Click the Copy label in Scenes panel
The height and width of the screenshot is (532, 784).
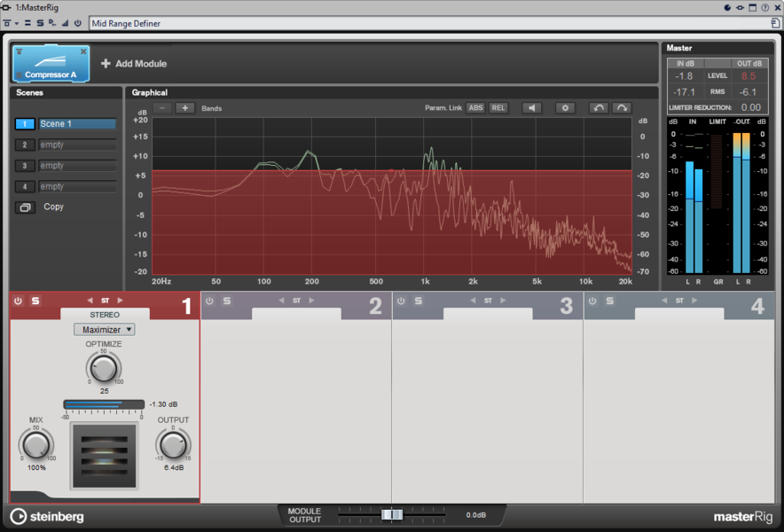pyautogui.click(x=53, y=207)
